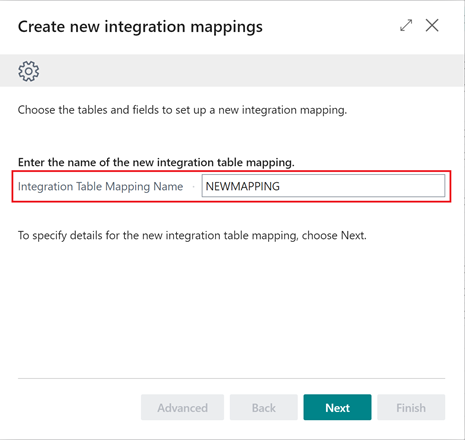
Task: Click the Integration Table Mapping Name label
Action: pos(100,186)
